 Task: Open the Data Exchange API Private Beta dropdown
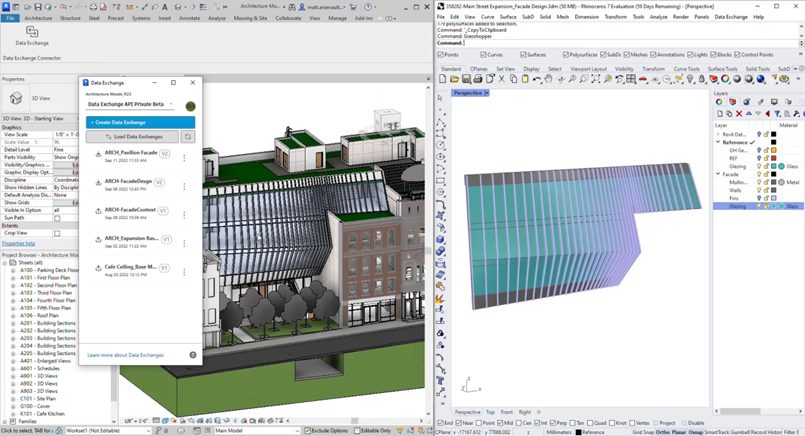tap(130, 104)
